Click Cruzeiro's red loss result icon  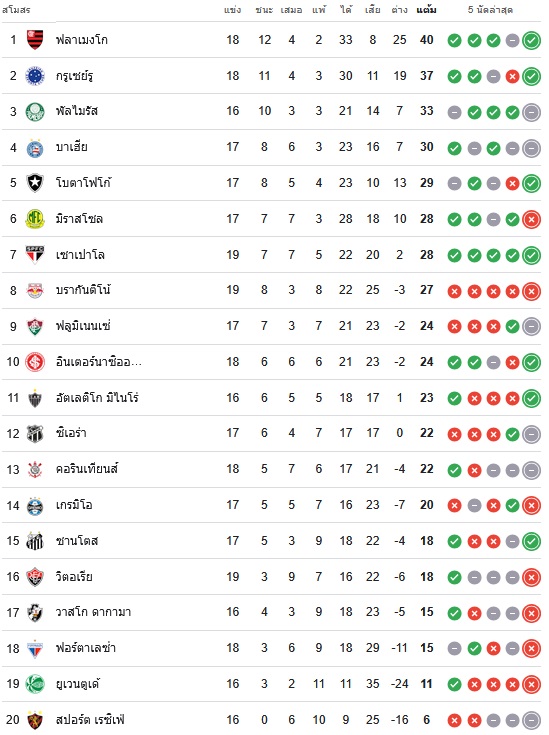click(x=512, y=76)
